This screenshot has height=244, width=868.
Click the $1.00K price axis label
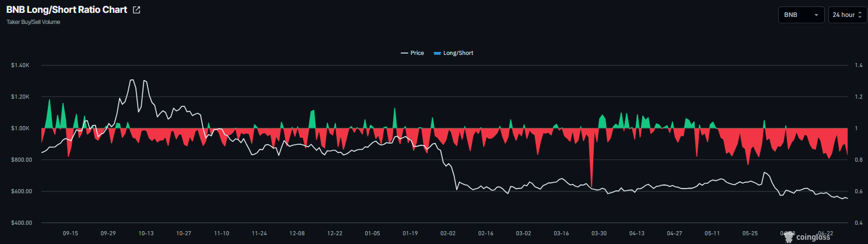(20, 128)
